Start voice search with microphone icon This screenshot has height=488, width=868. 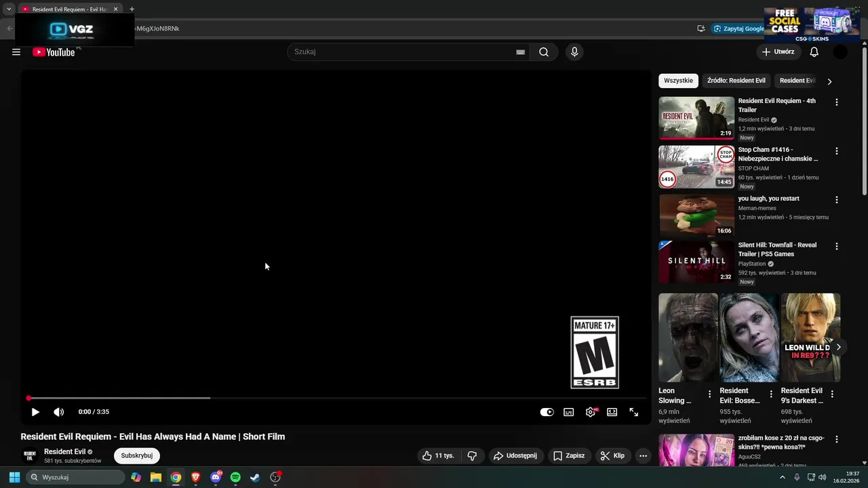pyautogui.click(x=574, y=52)
